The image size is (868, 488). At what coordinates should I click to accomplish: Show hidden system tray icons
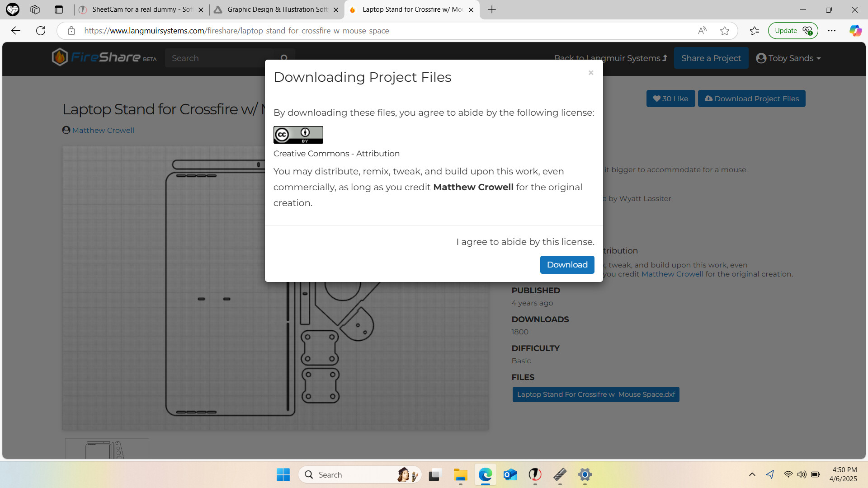point(752,474)
